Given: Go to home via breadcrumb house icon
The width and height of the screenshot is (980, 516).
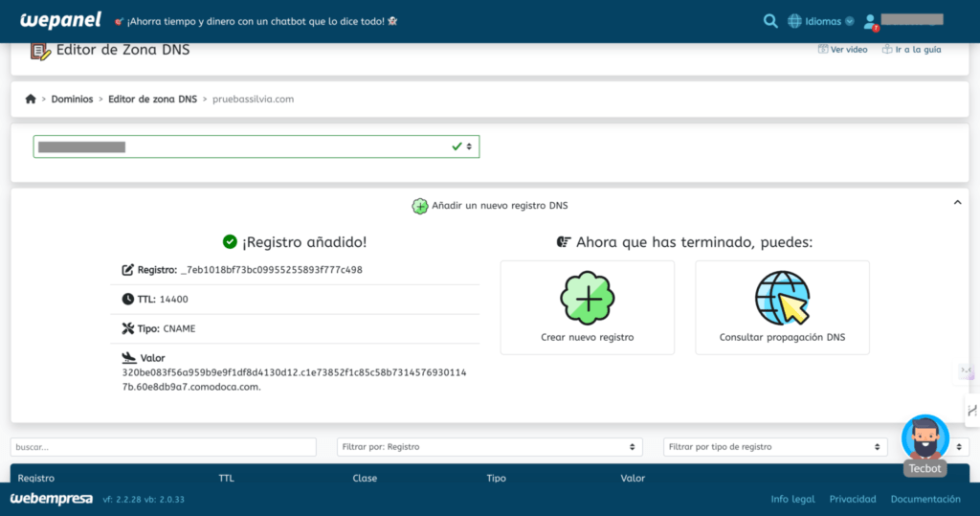Looking at the screenshot, I should point(30,99).
